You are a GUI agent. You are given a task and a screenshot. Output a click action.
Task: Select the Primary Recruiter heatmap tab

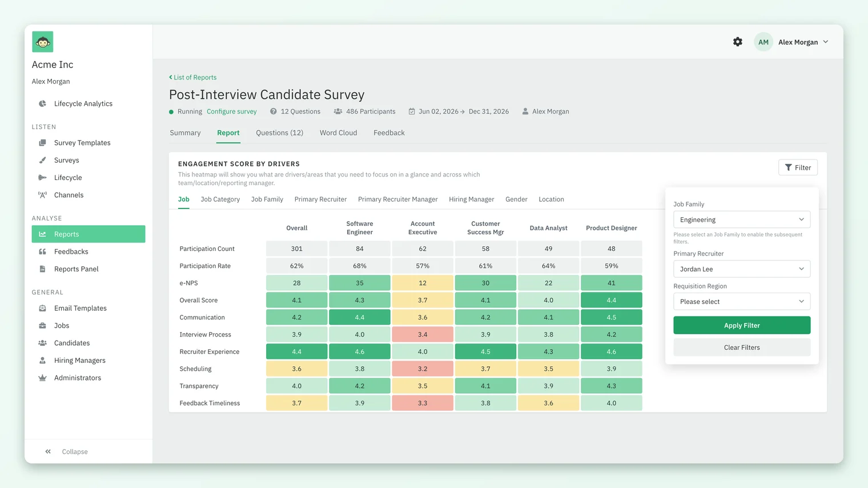click(320, 199)
